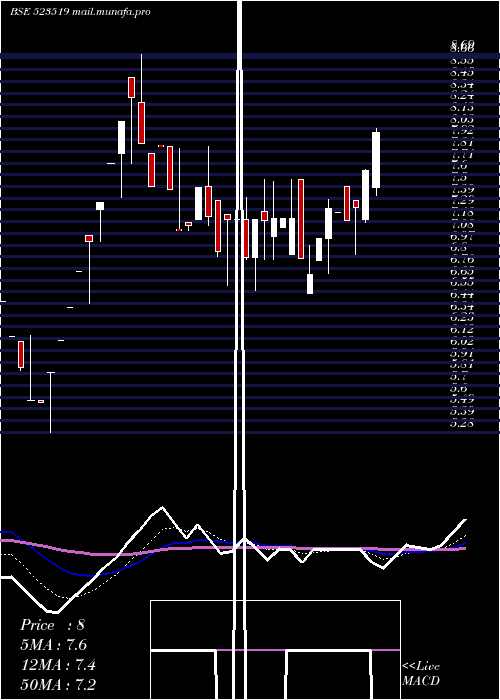Click the 'BSE 523519 mail.munafa.pro' chart title
The width and height of the screenshot is (500, 700).
(80, 12)
